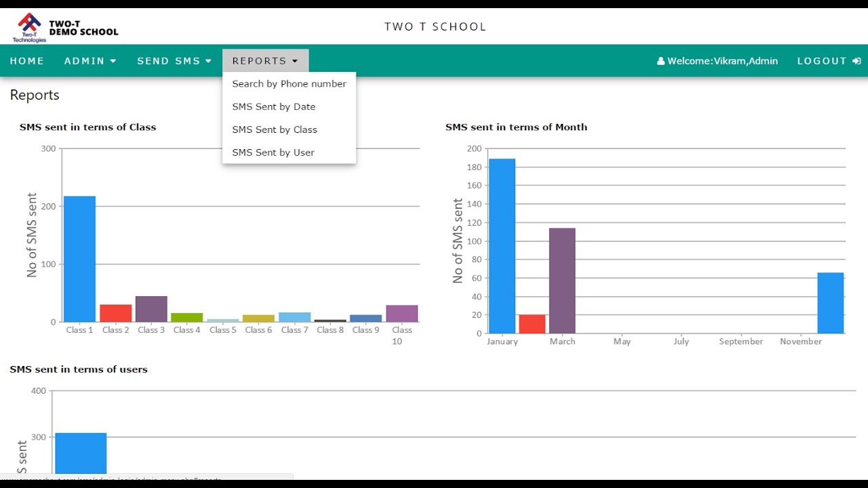Select Search by Phone number
The height and width of the screenshot is (488, 868).
[289, 84]
